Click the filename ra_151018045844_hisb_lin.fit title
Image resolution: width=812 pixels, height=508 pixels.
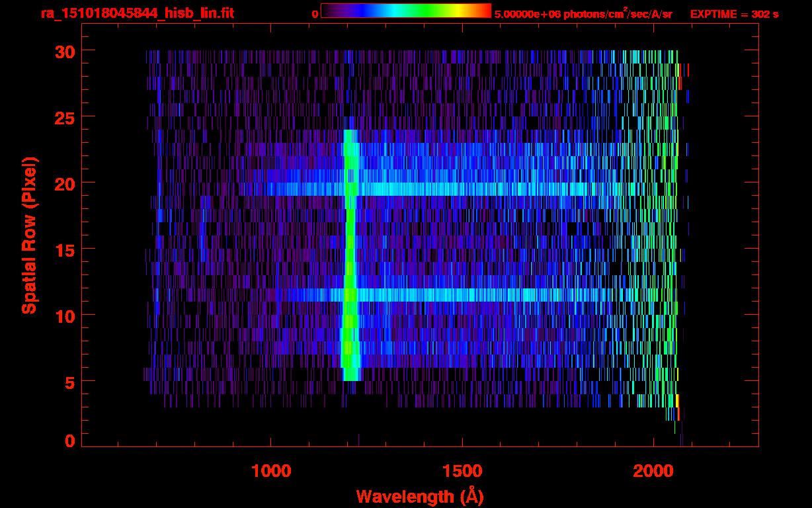pyautogui.click(x=137, y=13)
